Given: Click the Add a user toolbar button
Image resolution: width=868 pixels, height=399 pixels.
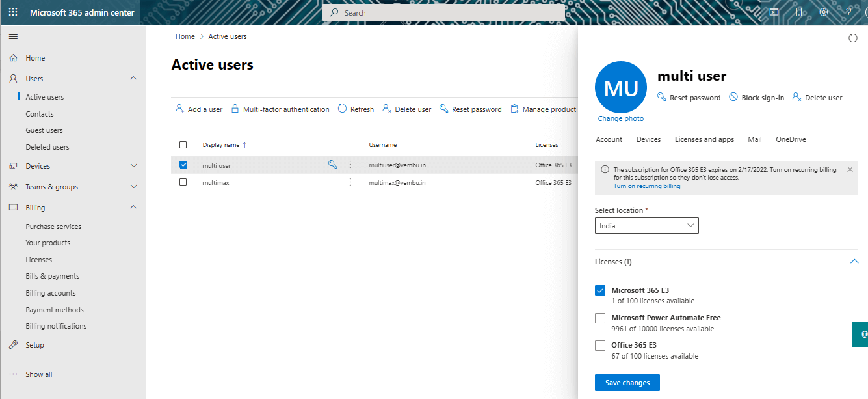Looking at the screenshot, I should 199,109.
